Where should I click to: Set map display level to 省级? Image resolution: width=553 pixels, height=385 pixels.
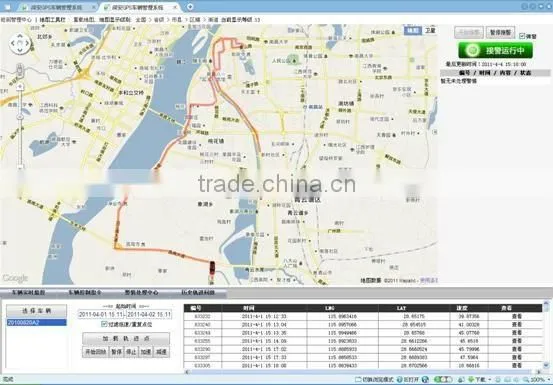159,20
